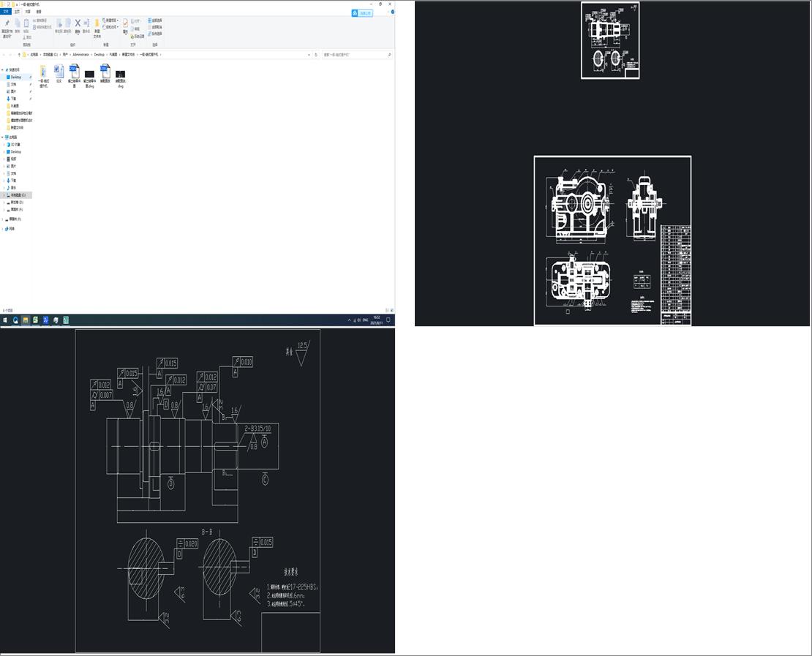Viewport: 812px width, 656px height.
Task: Click the B-B section label in drawing
Action: click(206, 532)
